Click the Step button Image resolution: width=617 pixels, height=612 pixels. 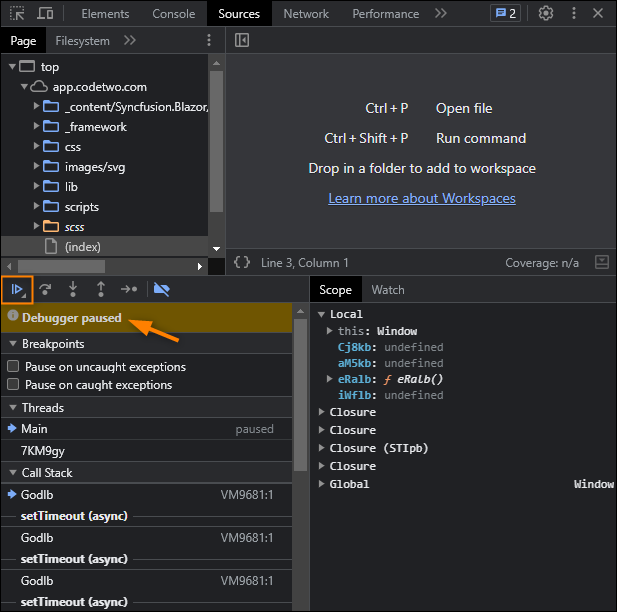tap(129, 290)
